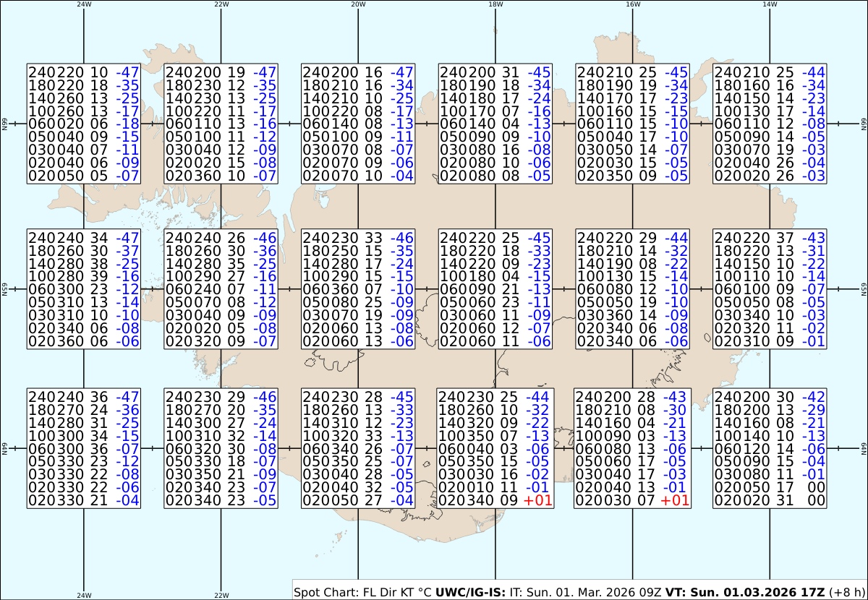Click the row "240200 16 -47"
This screenshot has height=600, width=868.
358,72
